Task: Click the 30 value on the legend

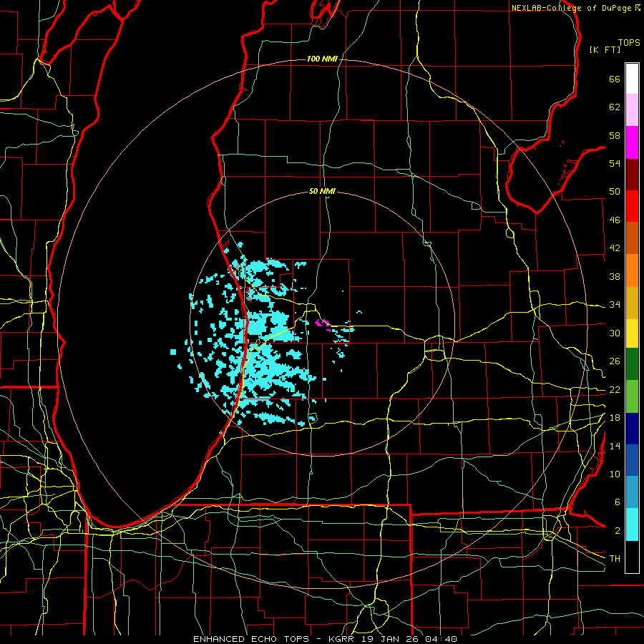Action: 615,333
